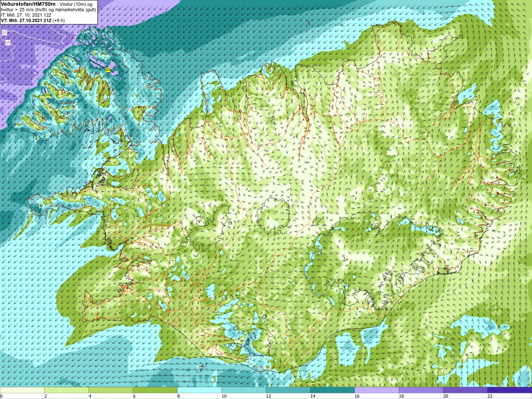
Task: Choose the olive green 6–8 m/s legend swatch
Action: pyautogui.click(x=155, y=390)
